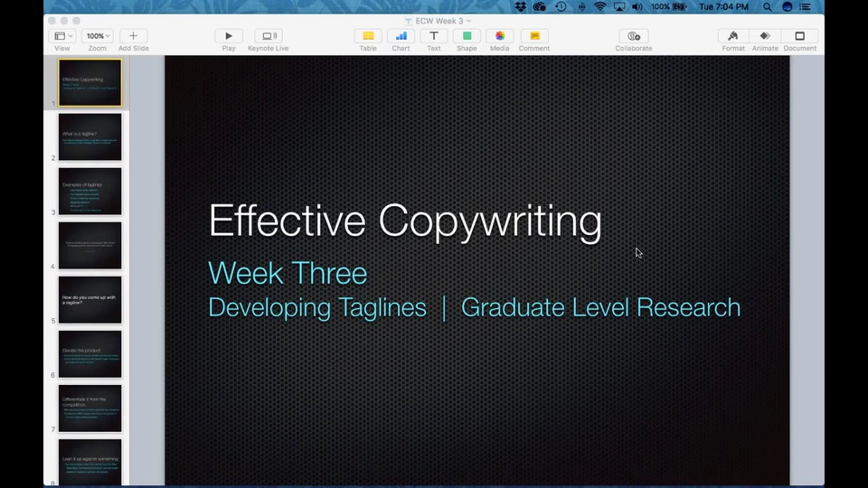868x488 pixels.
Task: Insert a Shape
Action: tap(467, 36)
